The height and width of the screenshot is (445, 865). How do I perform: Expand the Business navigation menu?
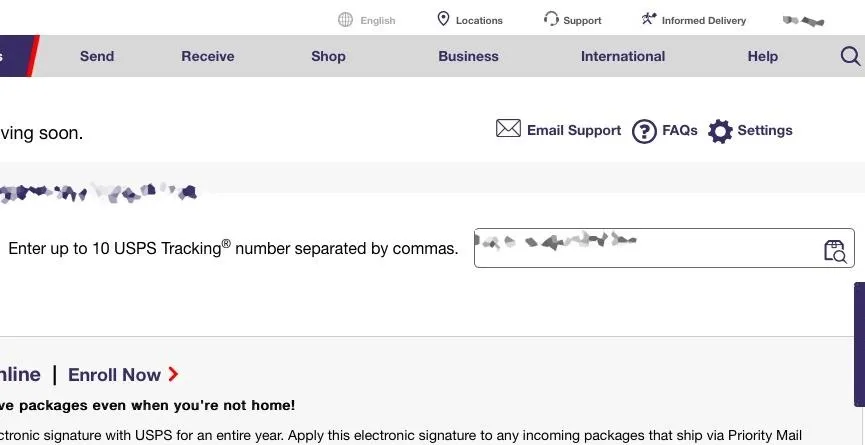(468, 56)
